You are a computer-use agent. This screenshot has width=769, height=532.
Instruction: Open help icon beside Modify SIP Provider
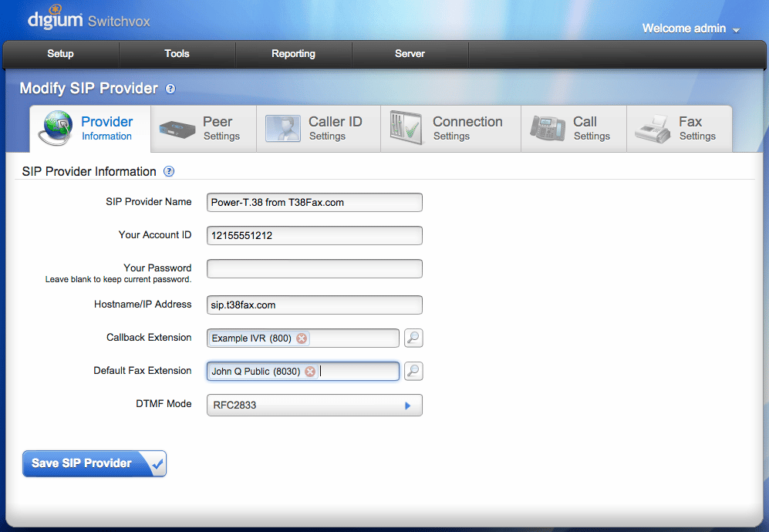click(x=170, y=89)
